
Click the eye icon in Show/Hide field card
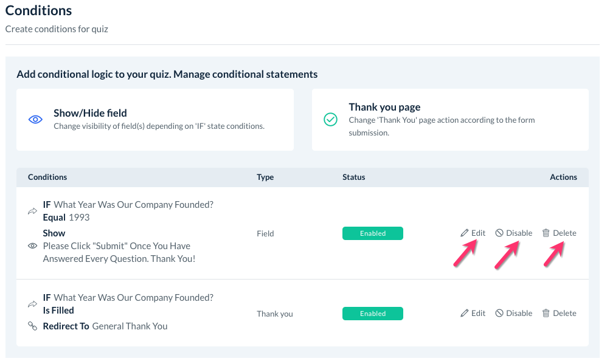point(35,120)
